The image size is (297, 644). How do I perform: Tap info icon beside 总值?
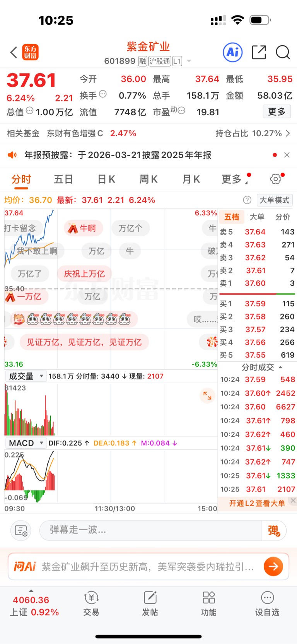[x=30, y=111]
